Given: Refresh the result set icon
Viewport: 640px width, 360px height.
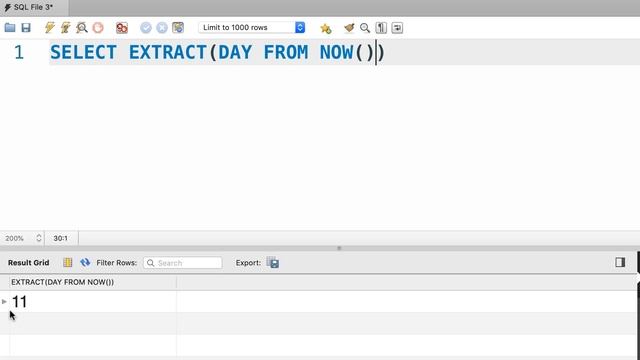Looking at the screenshot, I should (x=85, y=262).
